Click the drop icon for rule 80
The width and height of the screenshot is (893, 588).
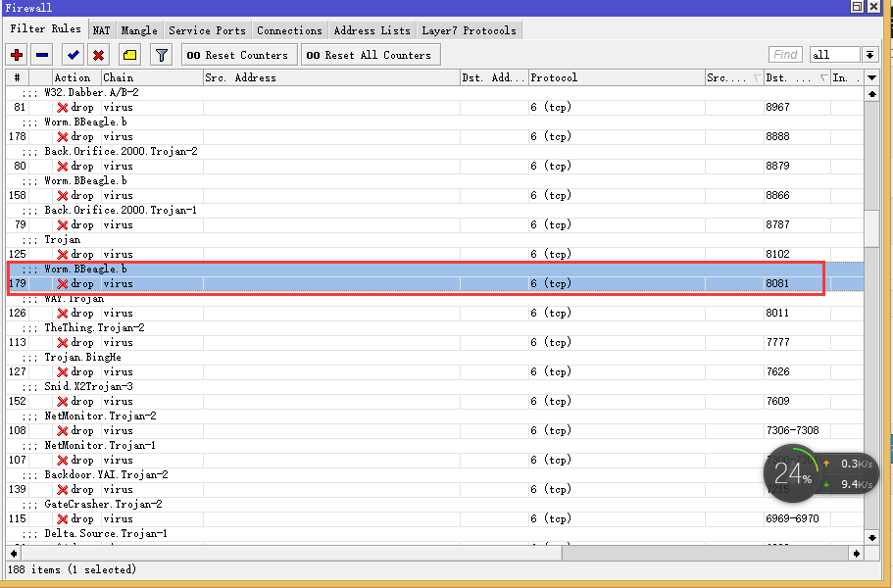63,167
